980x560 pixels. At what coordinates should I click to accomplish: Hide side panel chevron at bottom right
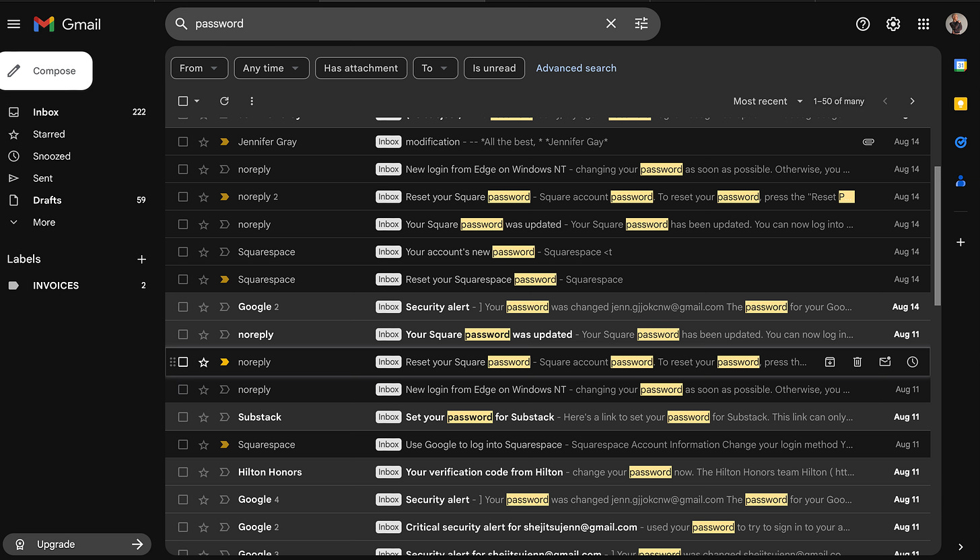point(960,547)
